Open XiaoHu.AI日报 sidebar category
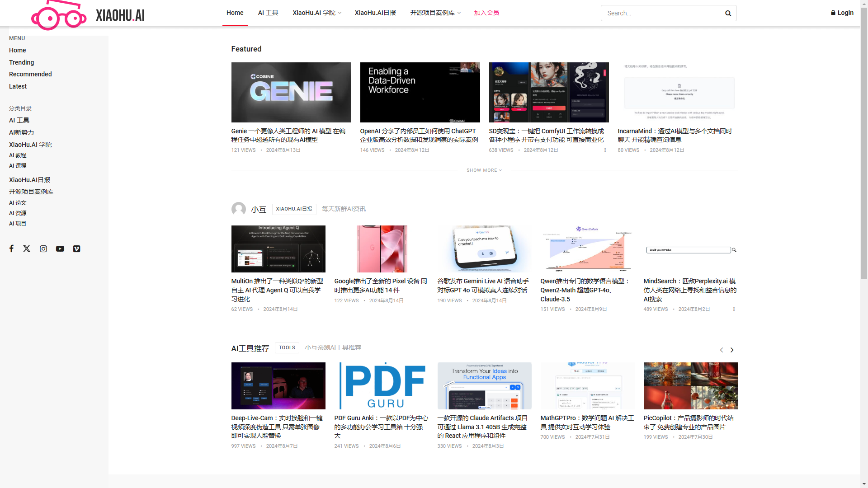Screen dimensions: 868x488 (x=30, y=180)
